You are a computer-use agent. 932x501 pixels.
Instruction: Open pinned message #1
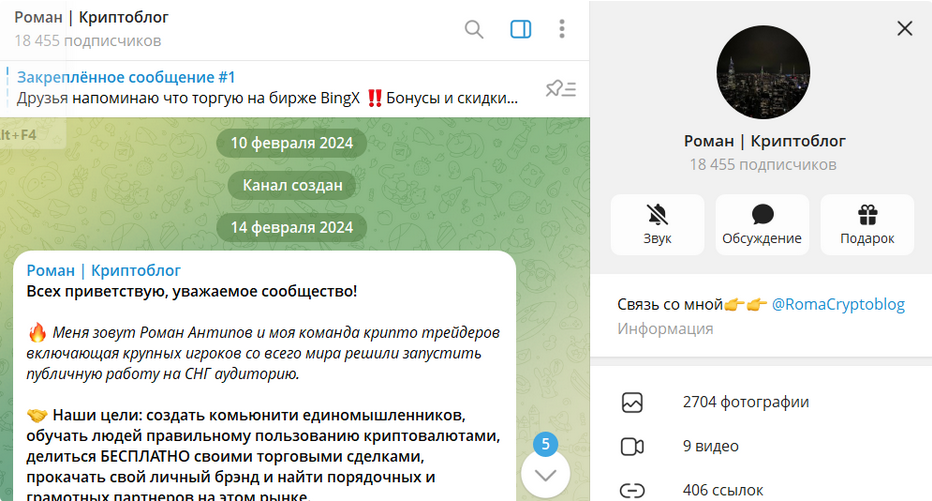pyautogui.click(x=268, y=88)
